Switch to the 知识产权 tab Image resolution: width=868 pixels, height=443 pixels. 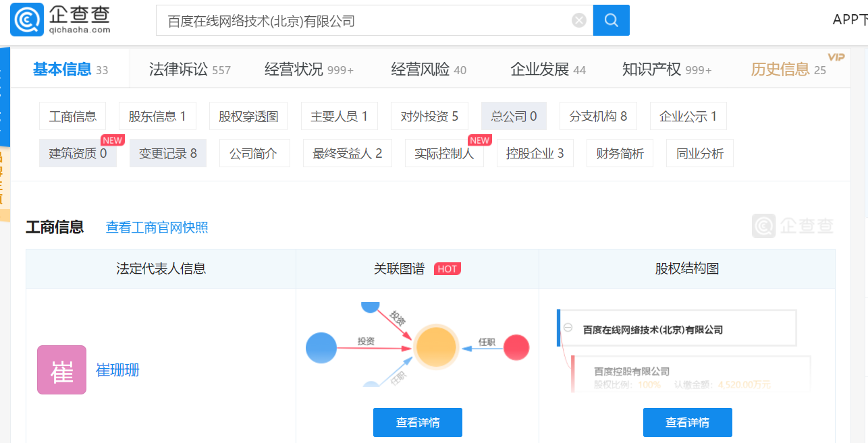tap(667, 69)
